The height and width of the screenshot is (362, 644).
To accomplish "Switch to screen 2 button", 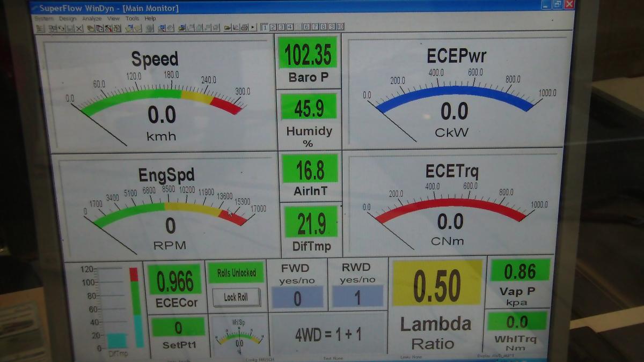I will pos(273,27).
